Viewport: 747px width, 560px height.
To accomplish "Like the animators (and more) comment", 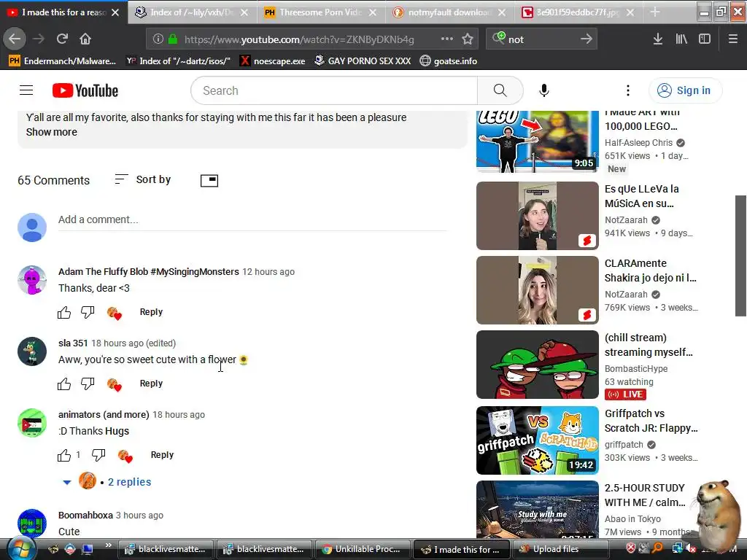I will point(64,455).
